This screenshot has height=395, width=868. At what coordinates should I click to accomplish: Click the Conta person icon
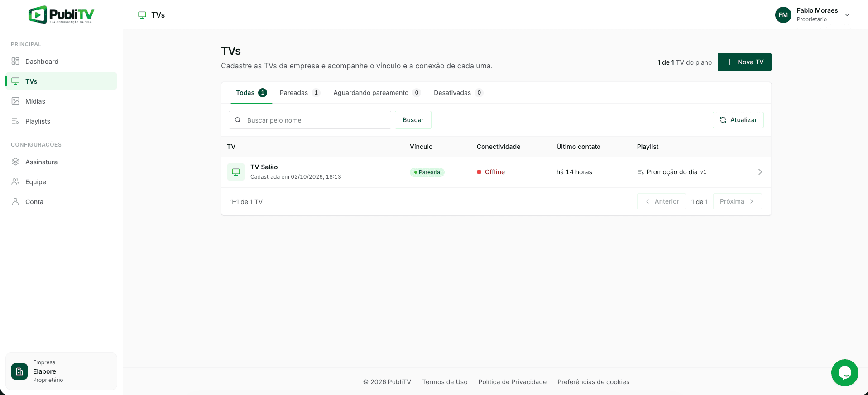15,202
